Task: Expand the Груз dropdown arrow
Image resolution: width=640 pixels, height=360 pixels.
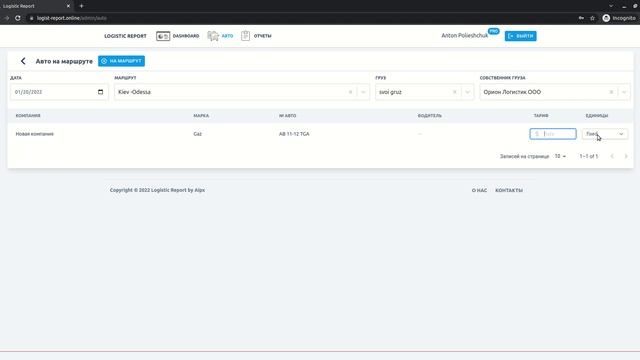Action: 467,92
